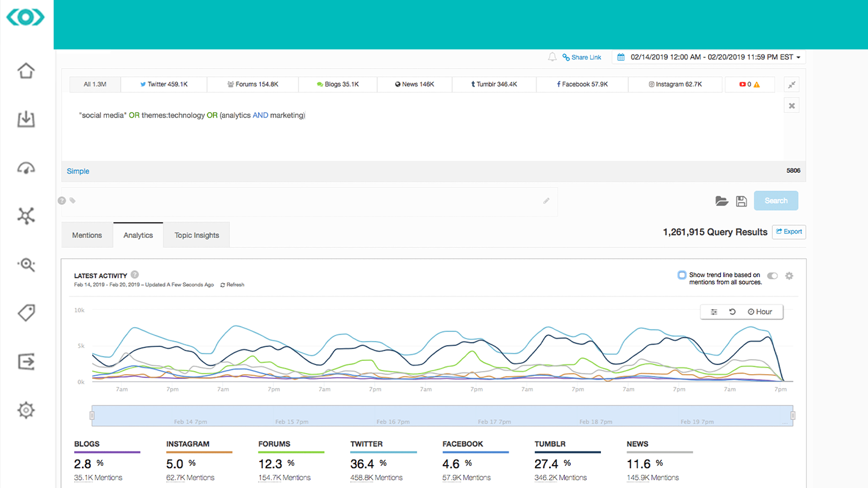The width and height of the screenshot is (868, 488).
Task: Click the Export button for query results
Action: pos(788,231)
